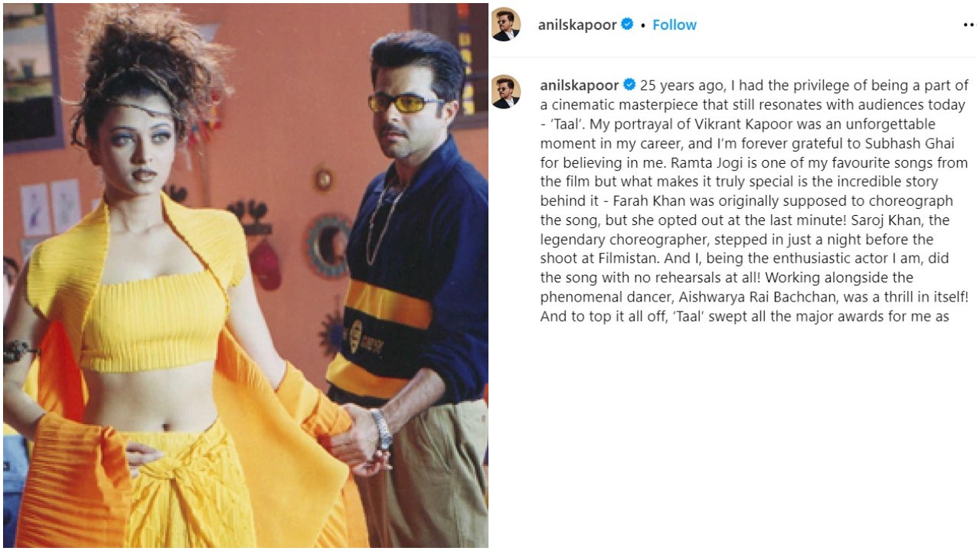
Task: Open the profile avatar in the post header
Action: coord(506,24)
